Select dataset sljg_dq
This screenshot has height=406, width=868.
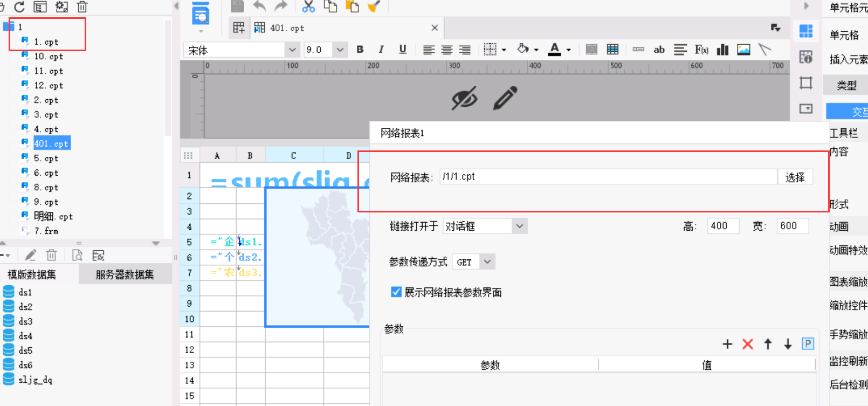35,380
